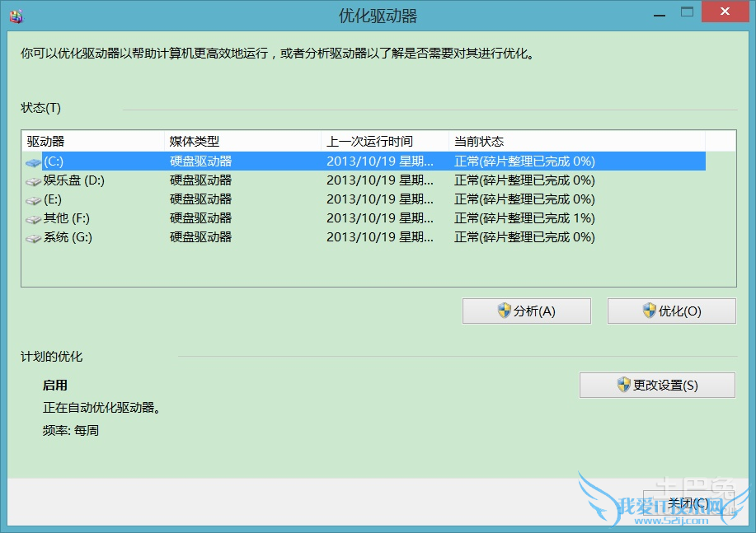Click the G: drive current status text
This screenshot has height=533, width=756.
[524, 237]
